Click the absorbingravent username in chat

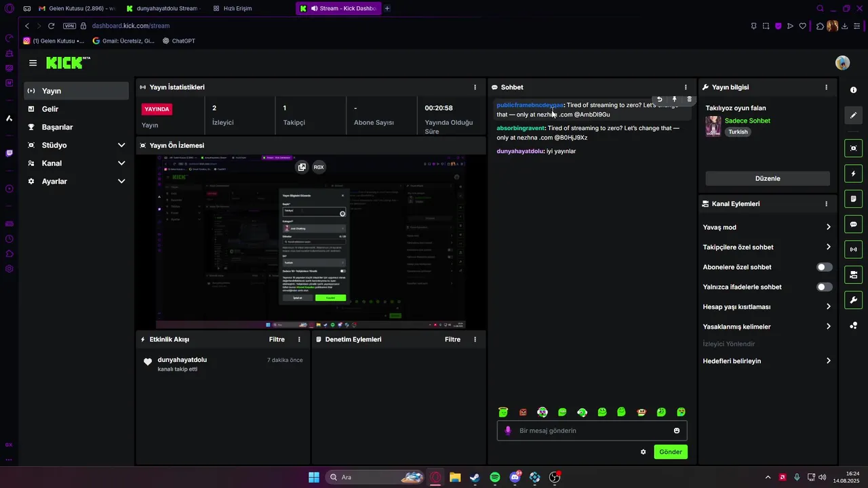pos(520,128)
